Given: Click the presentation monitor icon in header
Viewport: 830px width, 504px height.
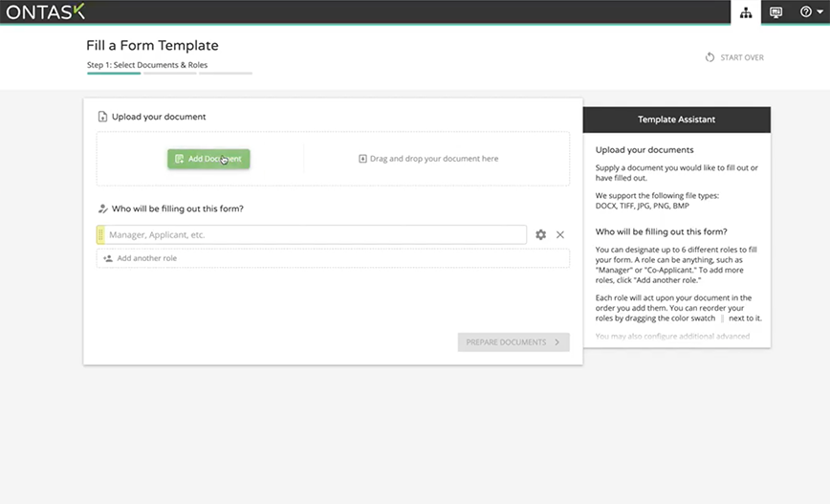Looking at the screenshot, I should point(775,12).
